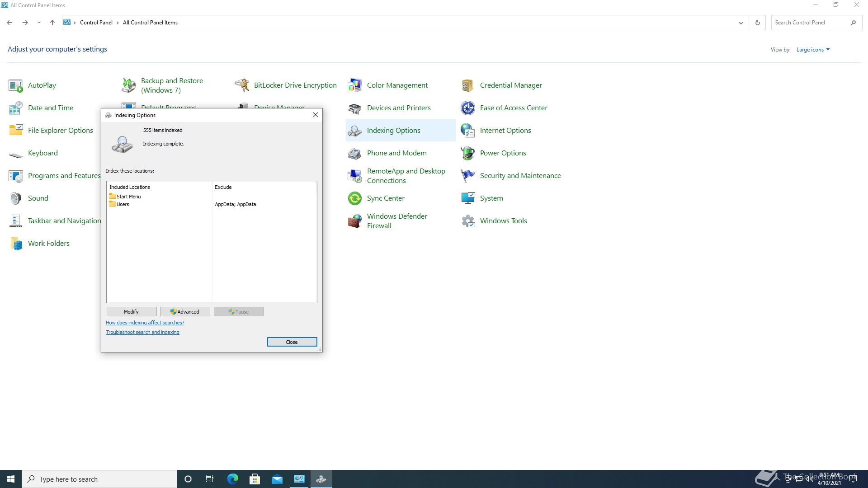The width and height of the screenshot is (868, 488).
Task: Open the Ease of Access Center icon
Action: click(x=467, y=108)
